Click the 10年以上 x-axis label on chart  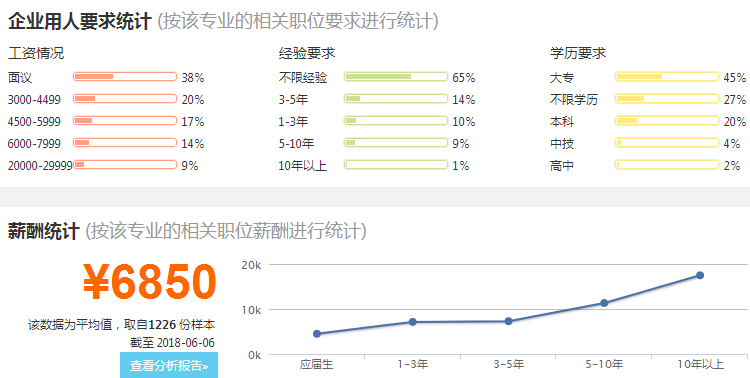(x=700, y=365)
